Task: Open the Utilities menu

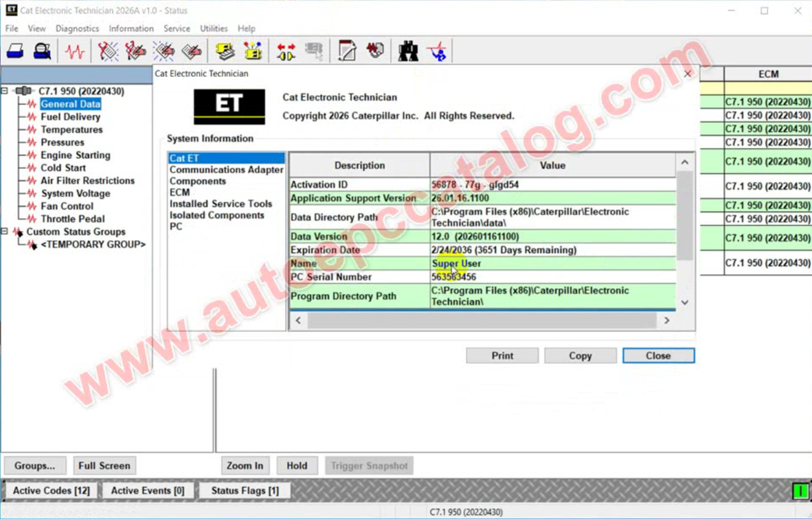Action: (x=214, y=28)
